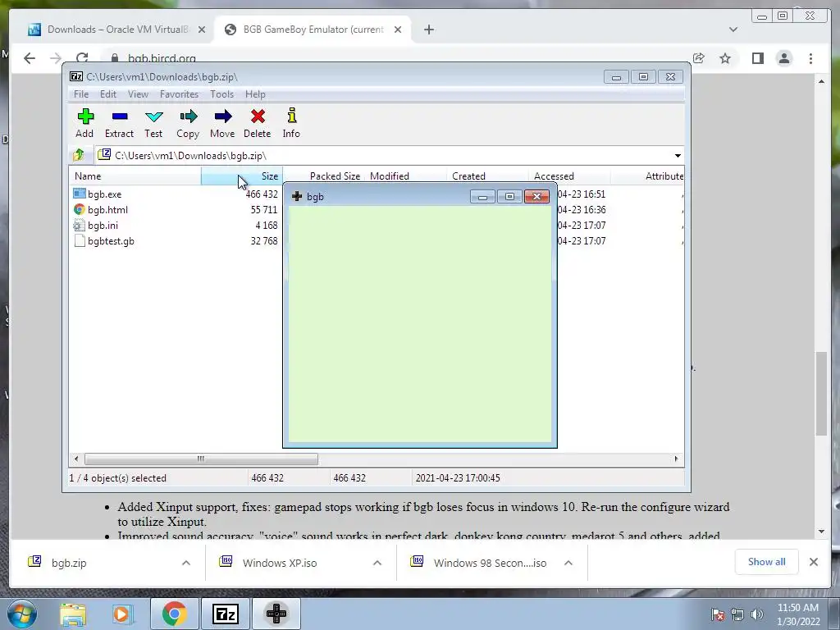Screen dimensions: 840x630
Task: Click the 7-Zip path input field
Action: tap(383, 155)
